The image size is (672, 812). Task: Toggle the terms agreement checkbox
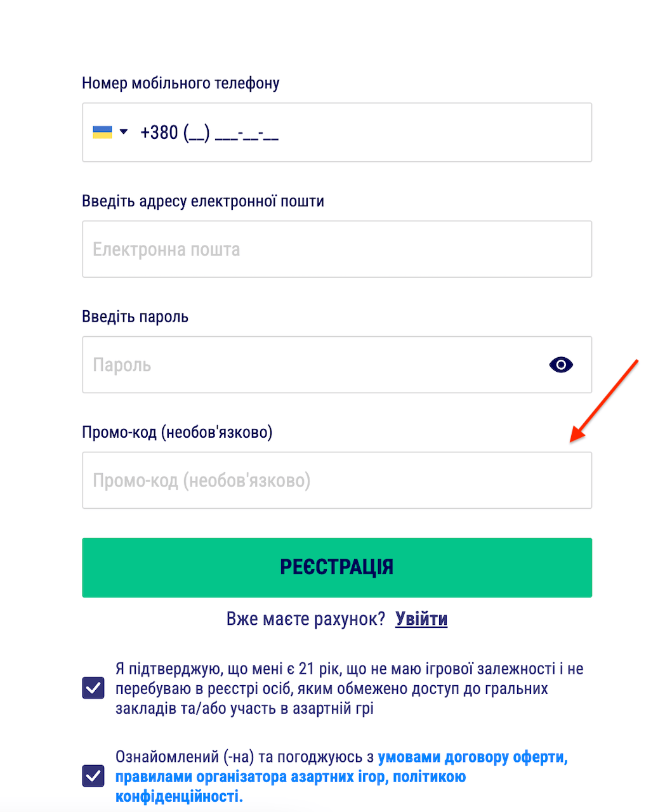coord(93,776)
